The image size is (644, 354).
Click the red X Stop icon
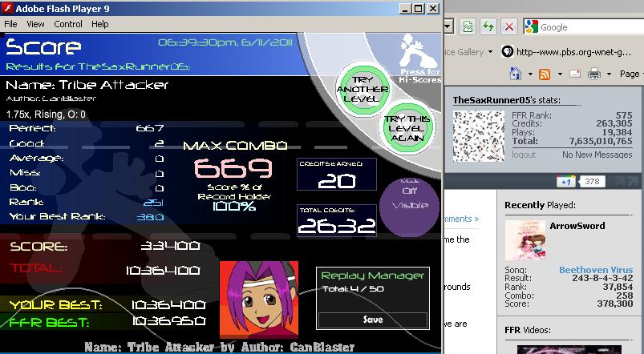[x=509, y=27]
